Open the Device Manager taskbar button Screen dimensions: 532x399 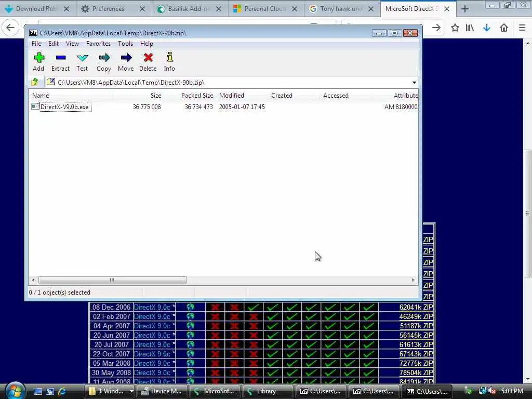click(x=161, y=391)
